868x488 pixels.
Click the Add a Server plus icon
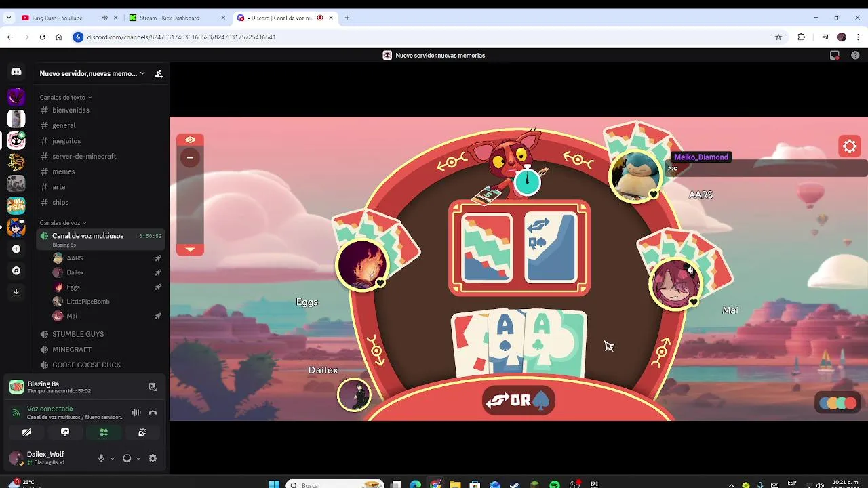(x=16, y=249)
